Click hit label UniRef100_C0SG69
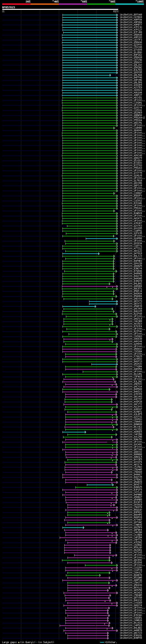Image resolution: width=146 pixels, height=644 pixels. click(x=131, y=603)
